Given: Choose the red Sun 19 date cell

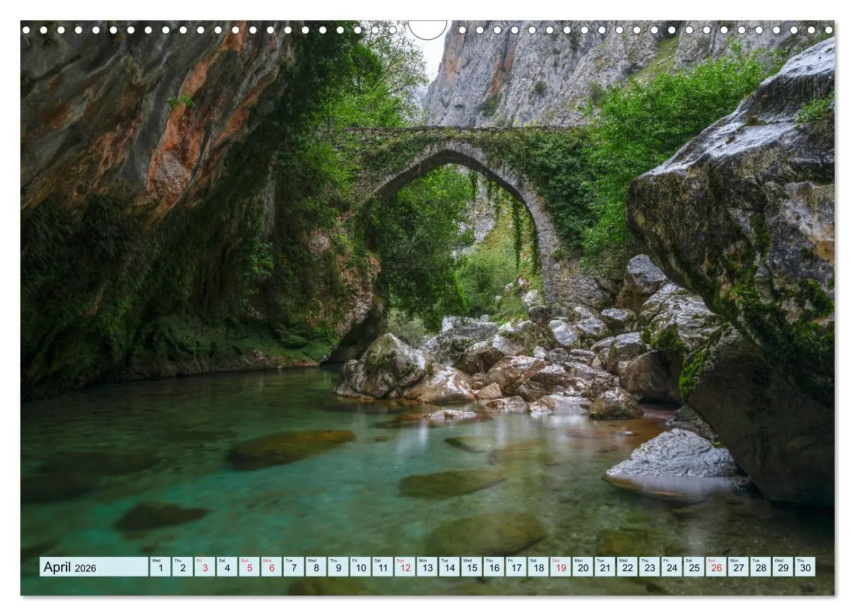Looking at the screenshot, I should 560,567.
